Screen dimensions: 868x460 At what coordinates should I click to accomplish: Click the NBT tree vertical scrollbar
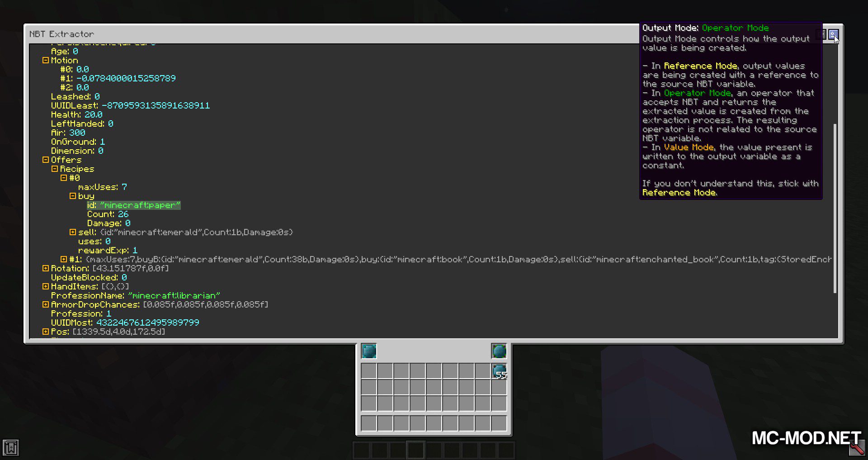point(835,208)
